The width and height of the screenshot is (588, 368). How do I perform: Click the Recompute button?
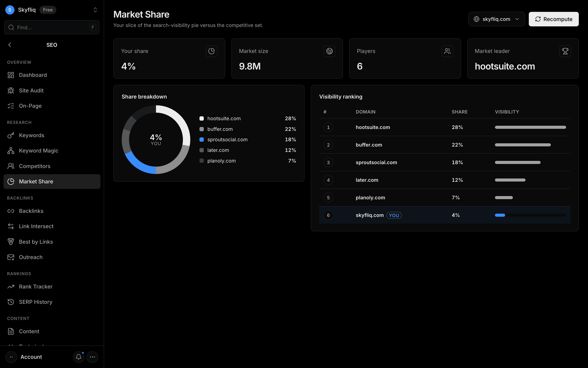(553, 19)
